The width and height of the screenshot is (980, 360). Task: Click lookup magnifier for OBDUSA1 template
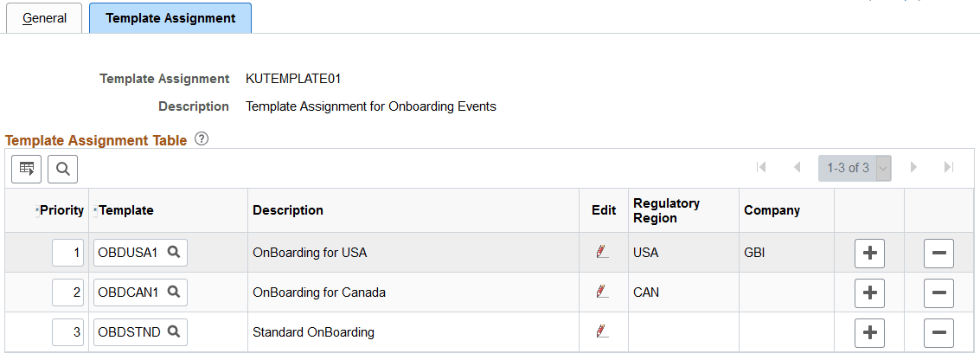pos(173,252)
